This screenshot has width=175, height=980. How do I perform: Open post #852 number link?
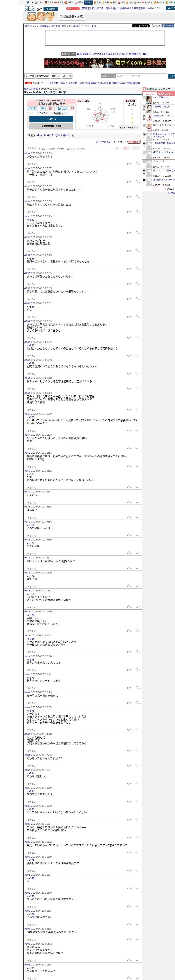coord(27,168)
